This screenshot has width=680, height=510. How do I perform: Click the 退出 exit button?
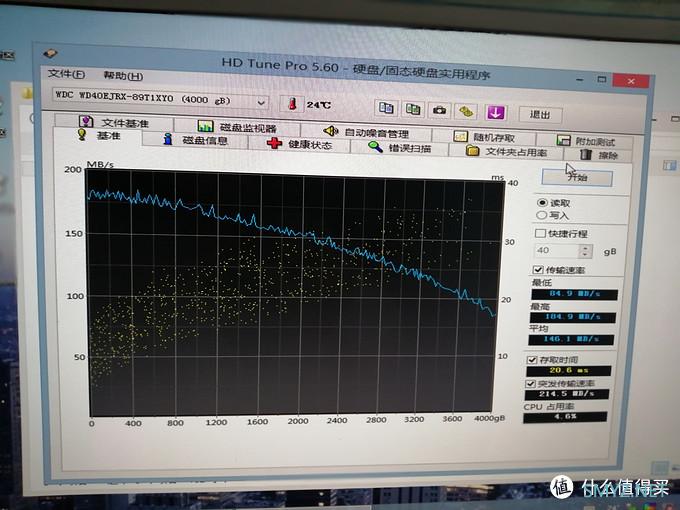540,114
